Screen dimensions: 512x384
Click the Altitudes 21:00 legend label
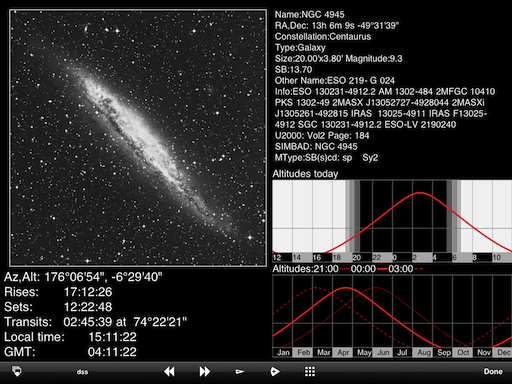click(305, 269)
